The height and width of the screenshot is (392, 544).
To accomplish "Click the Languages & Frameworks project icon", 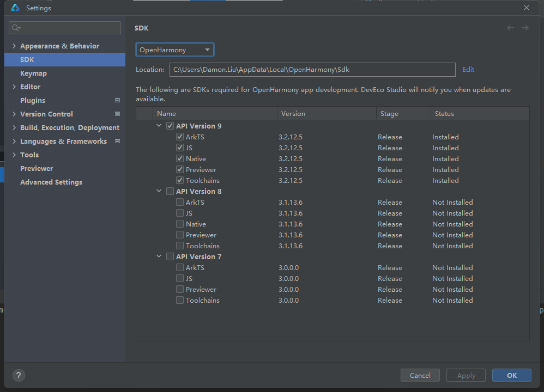I will 117,141.
